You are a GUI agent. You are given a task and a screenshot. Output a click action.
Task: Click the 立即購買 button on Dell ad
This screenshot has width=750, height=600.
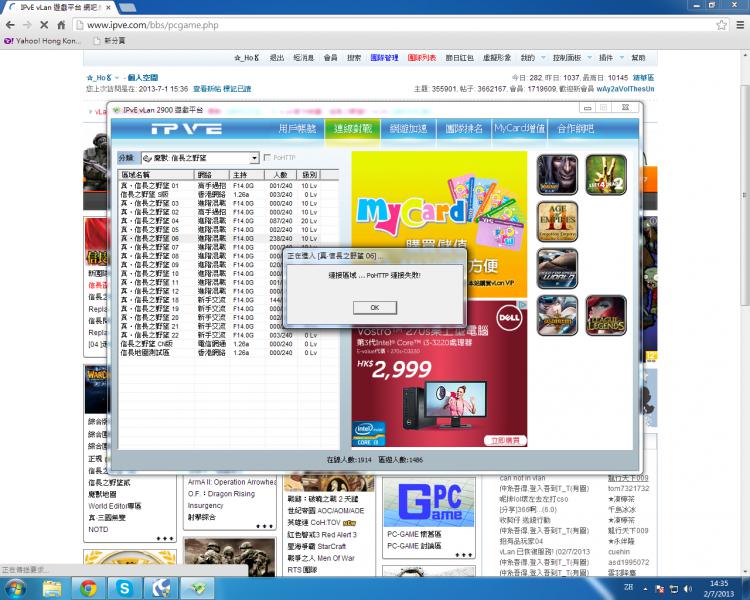tap(505, 440)
